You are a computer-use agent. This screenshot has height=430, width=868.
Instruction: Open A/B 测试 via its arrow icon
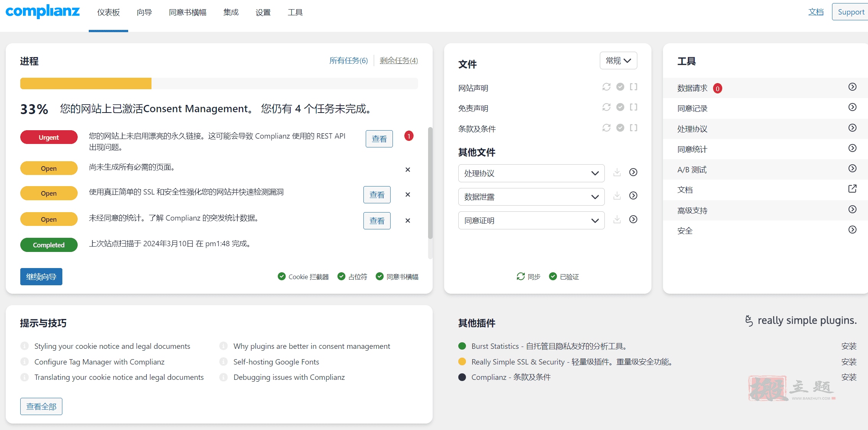pos(852,168)
